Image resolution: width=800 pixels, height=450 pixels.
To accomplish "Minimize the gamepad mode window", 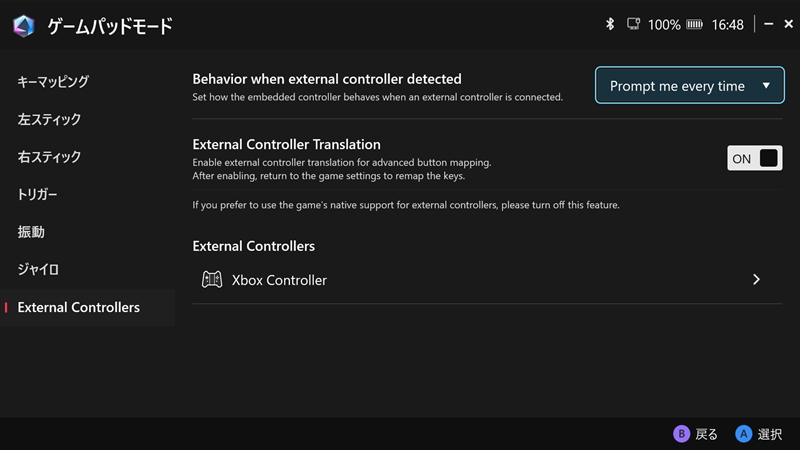I will (767, 24).
